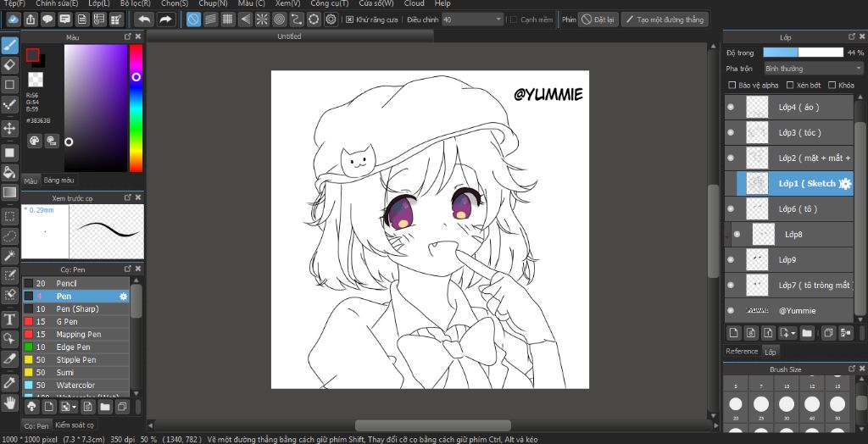The width and height of the screenshot is (868, 444).
Task: Hide the @Yummie layer
Action: 731,311
